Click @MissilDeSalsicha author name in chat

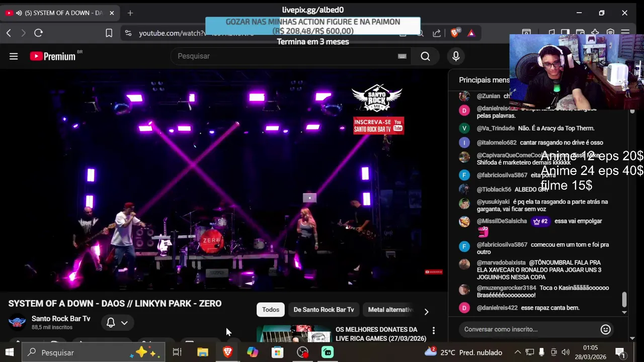coord(502,221)
